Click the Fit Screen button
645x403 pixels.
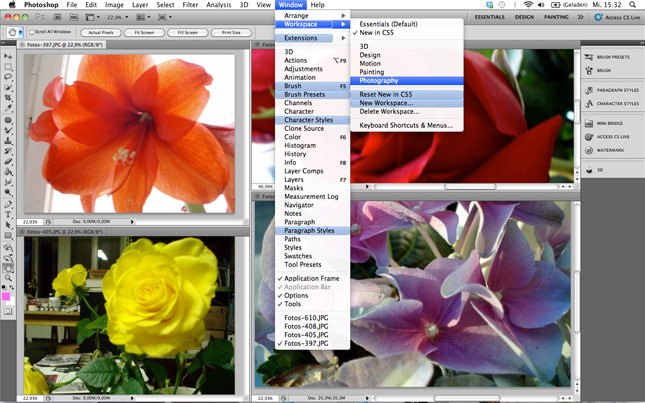point(144,32)
